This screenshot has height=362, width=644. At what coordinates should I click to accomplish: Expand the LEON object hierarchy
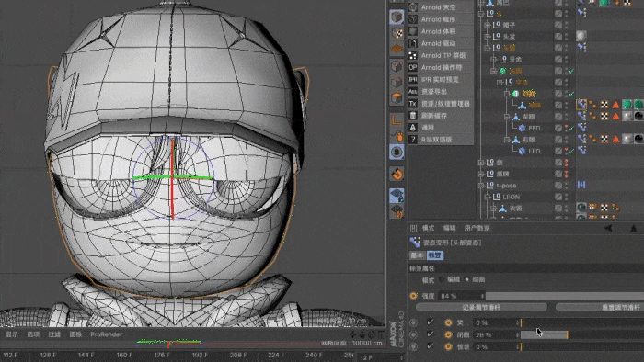487,198
